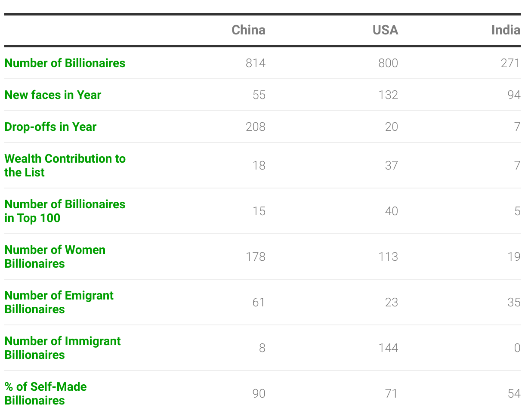Screen dimensions: 525x420
Task: Select Number of Billionaires in Top 100
Action: coord(65,211)
